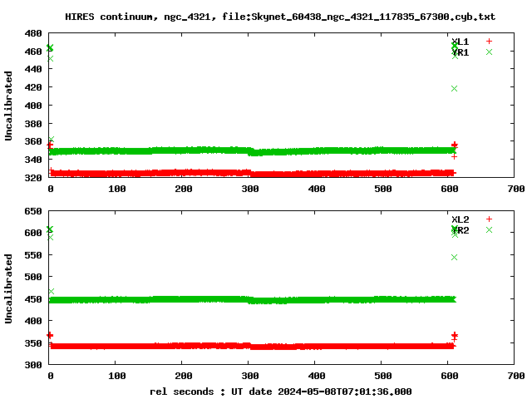This screenshot has height=399, width=532.
Task: Click the outlier green point near 418 in top plot
Action: (455, 89)
